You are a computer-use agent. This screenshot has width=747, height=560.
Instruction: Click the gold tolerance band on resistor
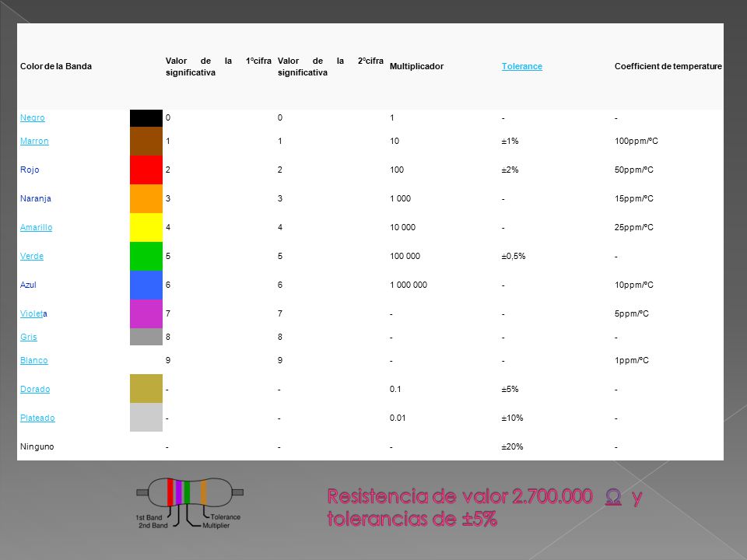coord(203,492)
